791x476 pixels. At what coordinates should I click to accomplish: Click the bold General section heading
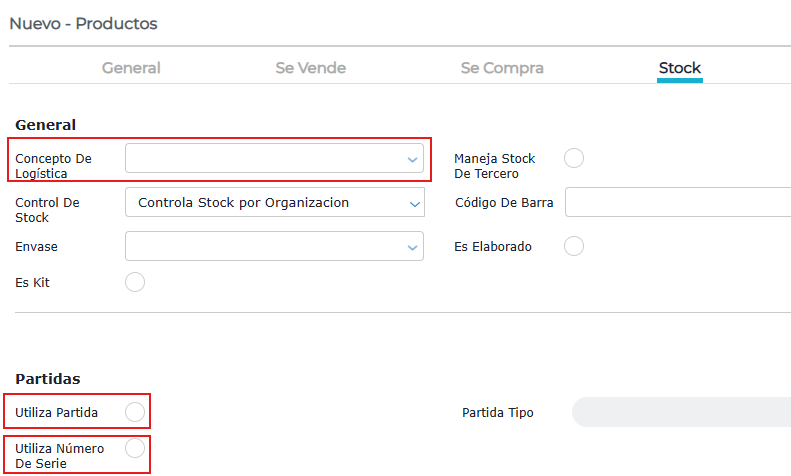[45, 125]
